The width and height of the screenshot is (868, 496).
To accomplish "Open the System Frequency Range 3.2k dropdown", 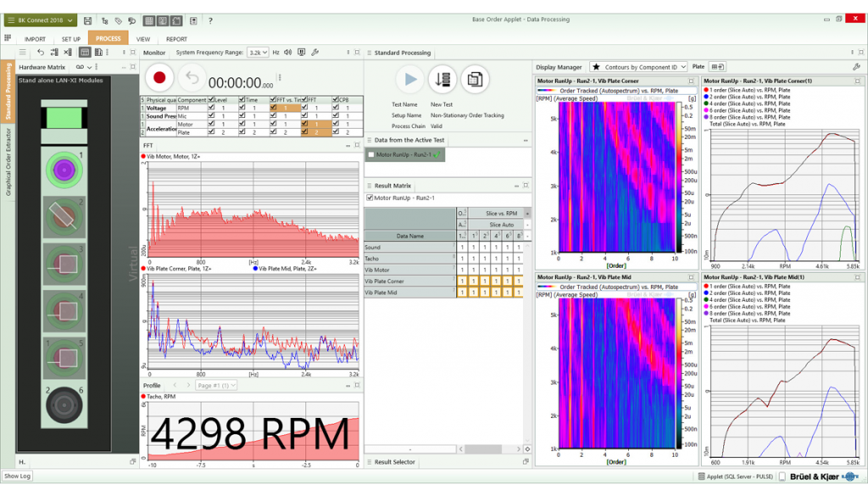I will pos(257,53).
